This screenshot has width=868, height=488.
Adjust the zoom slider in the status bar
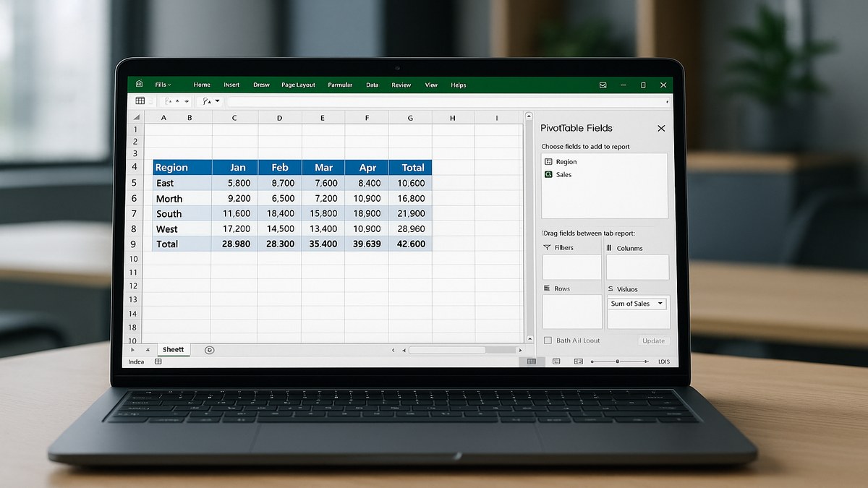(619, 361)
